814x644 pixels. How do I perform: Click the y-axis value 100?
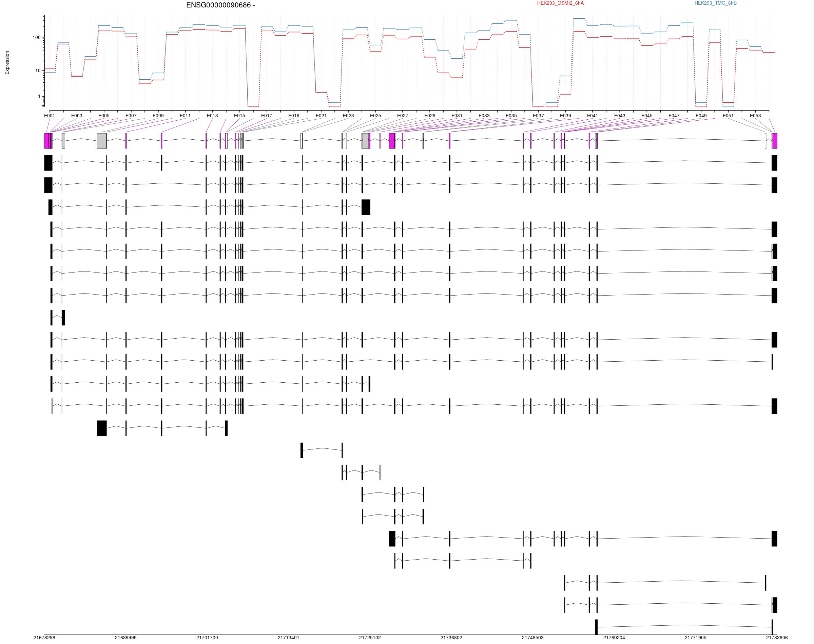coord(37,38)
